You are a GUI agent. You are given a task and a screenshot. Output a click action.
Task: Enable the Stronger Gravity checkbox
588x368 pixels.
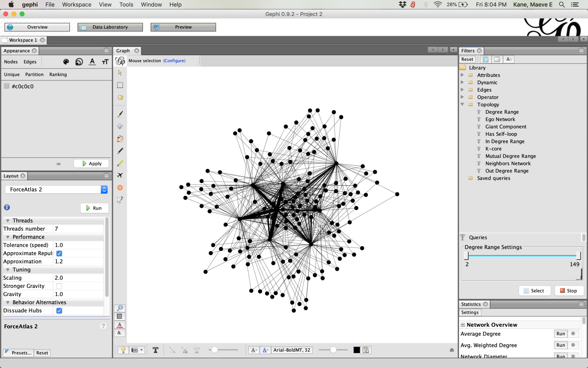59,286
